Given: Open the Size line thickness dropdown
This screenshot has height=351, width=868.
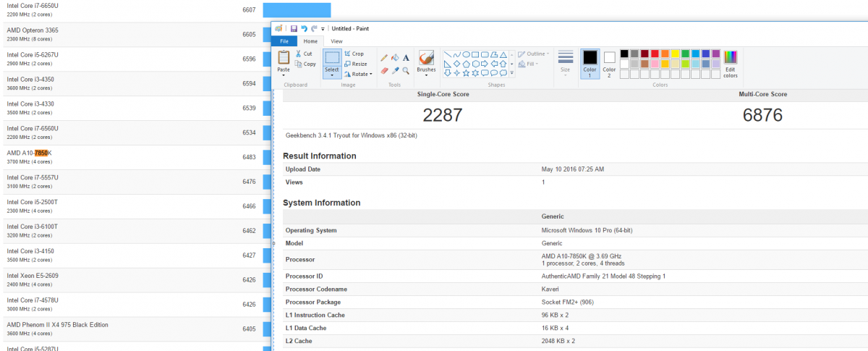Looking at the screenshot, I should pos(566,64).
